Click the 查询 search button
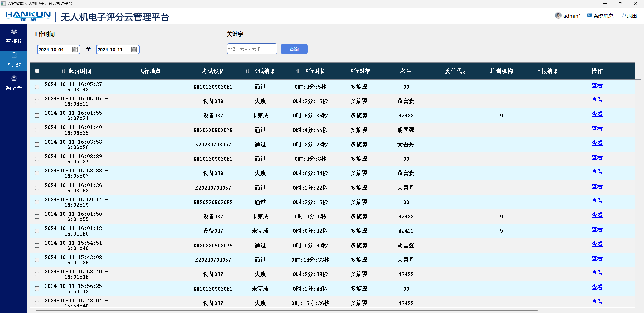 pos(294,49)
